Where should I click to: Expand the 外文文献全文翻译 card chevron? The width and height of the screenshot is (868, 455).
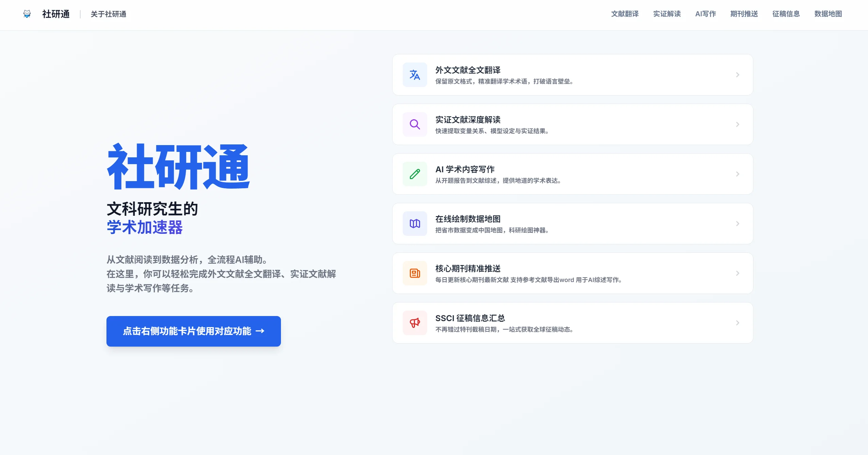coord(737,75)
